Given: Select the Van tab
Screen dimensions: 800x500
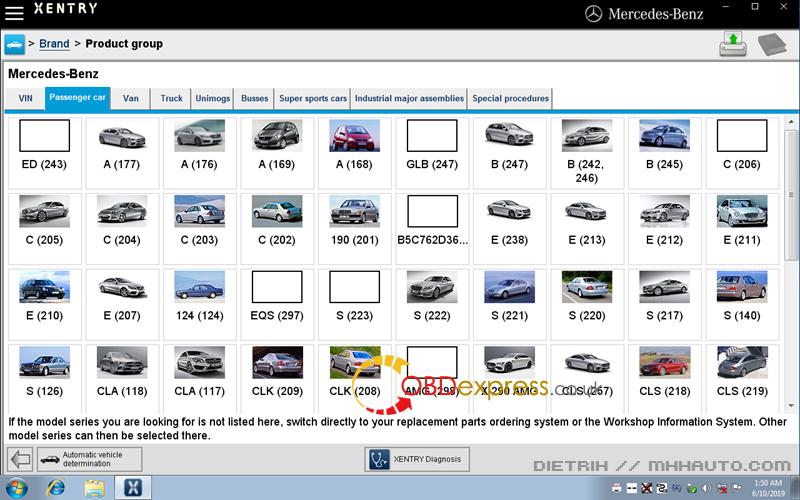Looking at the screenshot, I should coord(130,98).
